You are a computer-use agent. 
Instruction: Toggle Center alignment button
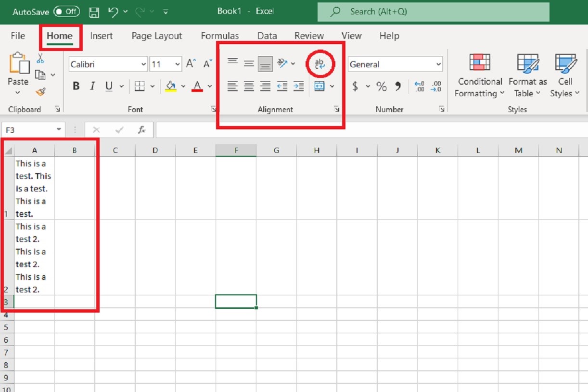tap(249, 86)
